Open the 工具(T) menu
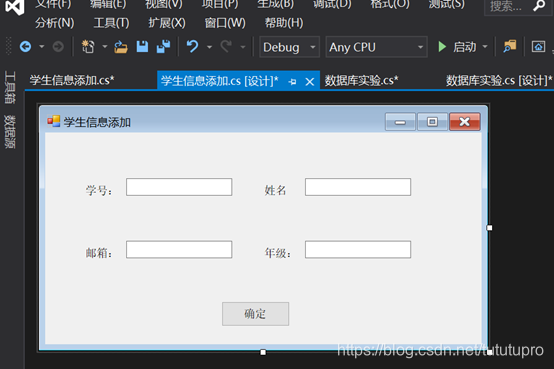 coord(111,23)
